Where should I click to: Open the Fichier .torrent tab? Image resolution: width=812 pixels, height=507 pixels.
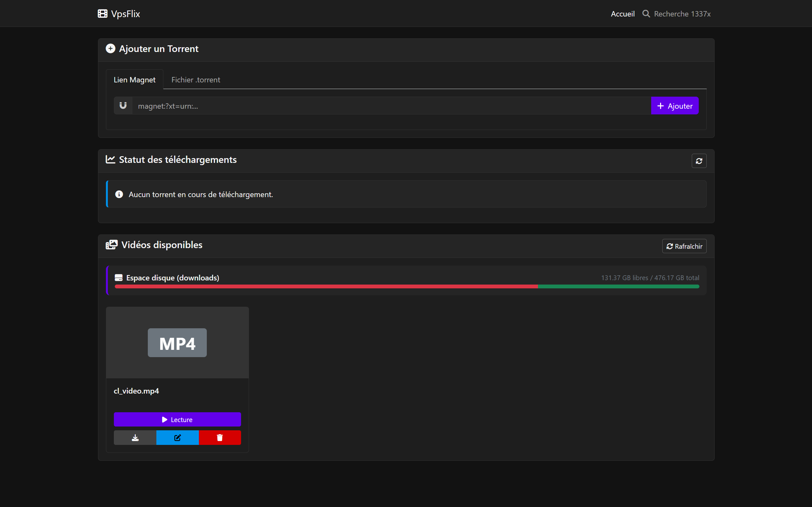(196, 80)
